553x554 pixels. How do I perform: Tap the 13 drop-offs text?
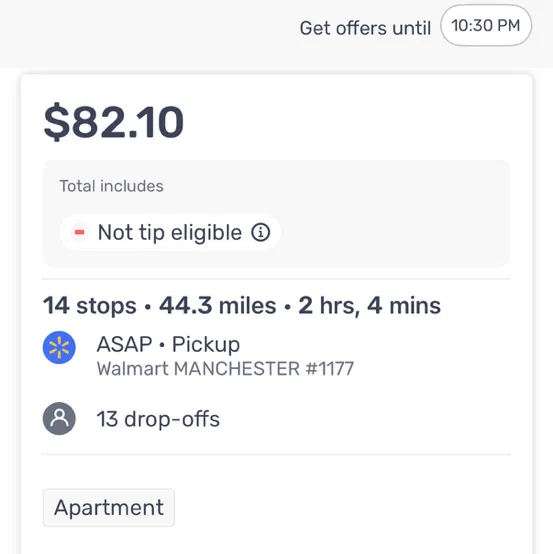158,419
